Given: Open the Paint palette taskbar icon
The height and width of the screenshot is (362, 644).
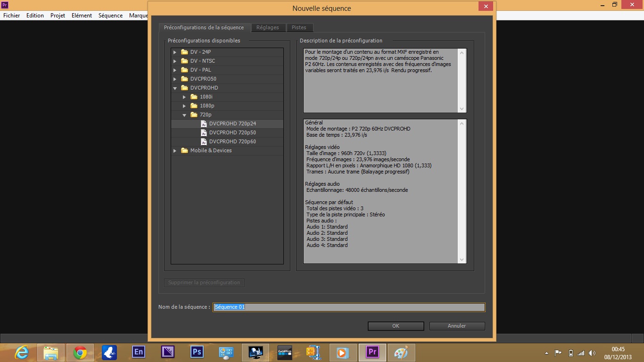Looking at the screenshot, I should tap(402, 353).
